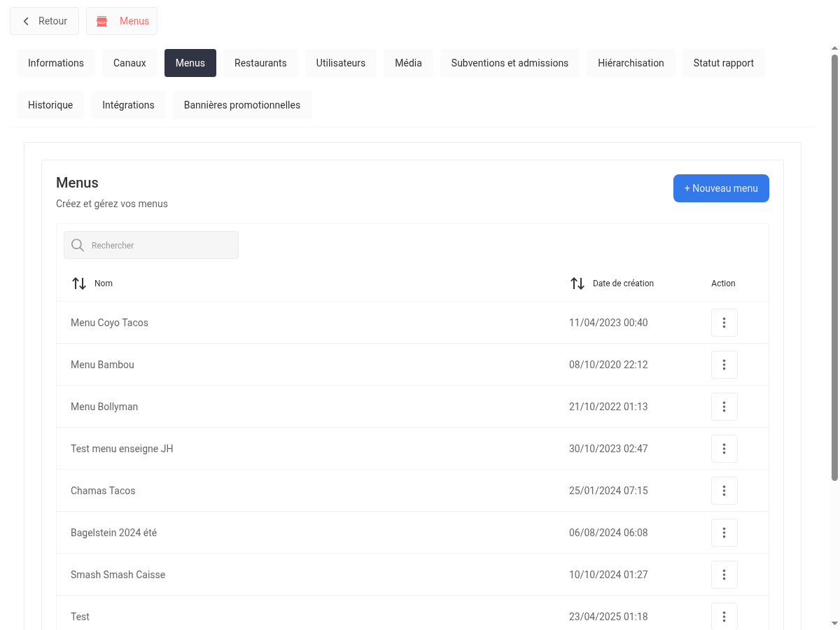Viewport: 840px width, 630px height.
Task: Show the Hiérarchisation tab
Action: [631, 63]
